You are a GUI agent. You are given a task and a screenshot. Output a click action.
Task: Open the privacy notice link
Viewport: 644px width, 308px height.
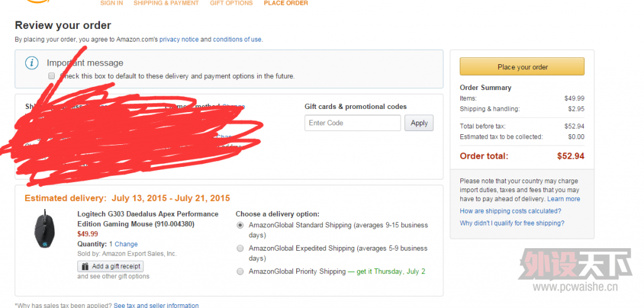179,39
